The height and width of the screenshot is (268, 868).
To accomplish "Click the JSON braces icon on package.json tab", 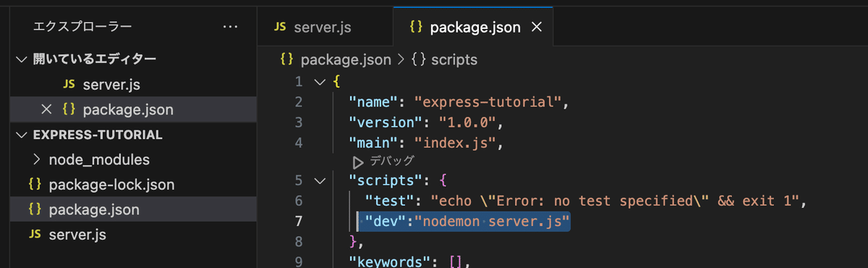I will [x=415, y=28].
